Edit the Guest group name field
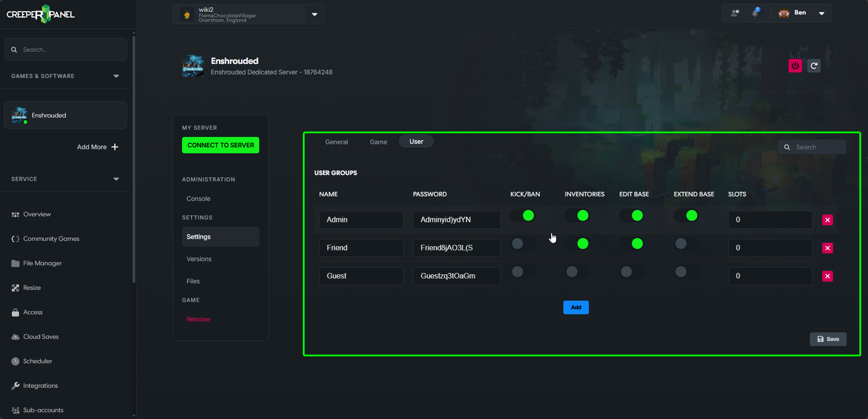This screenshot has width=868, height=419. [x=361, y=276]
